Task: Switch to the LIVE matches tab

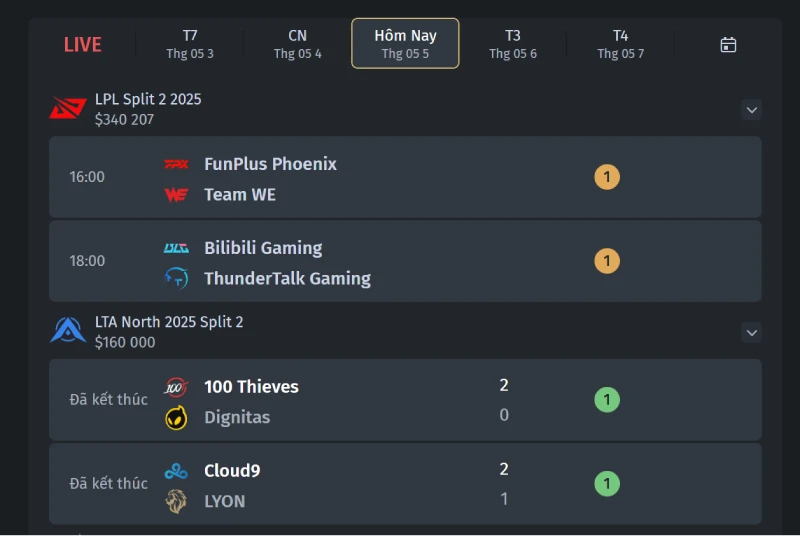Action: coord(82,44)
